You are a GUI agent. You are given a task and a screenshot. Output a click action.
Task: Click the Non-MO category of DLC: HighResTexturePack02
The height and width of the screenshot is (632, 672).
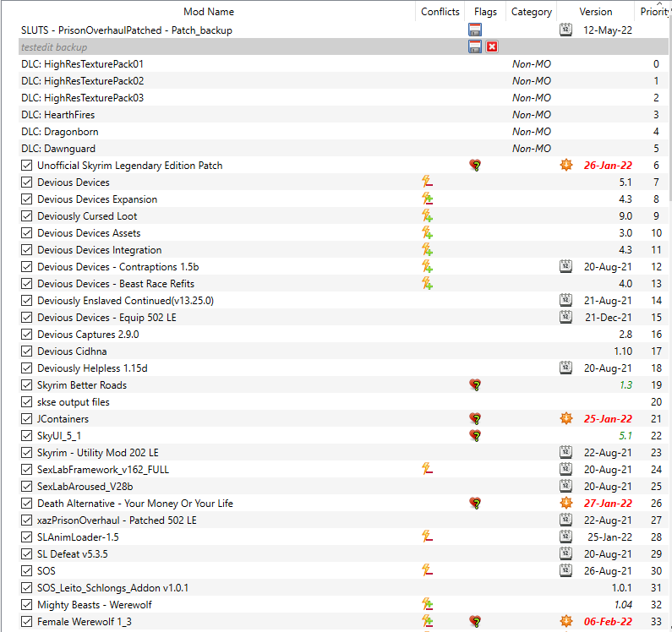[532, 81]
